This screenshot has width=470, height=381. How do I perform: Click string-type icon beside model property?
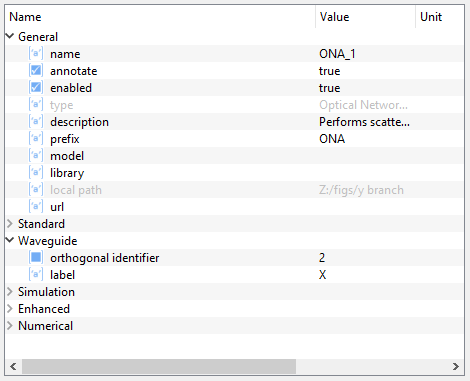click(x=36, y=156)
